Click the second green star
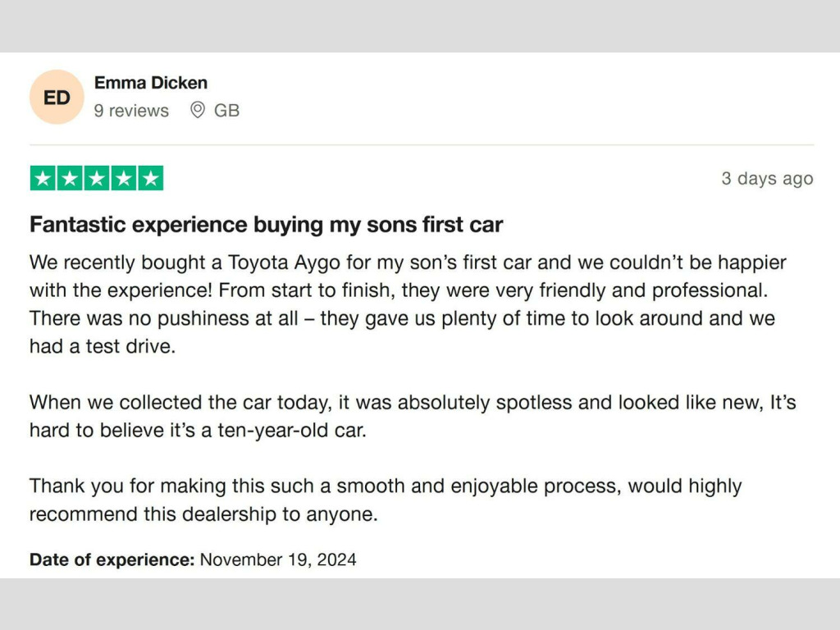 70,178
